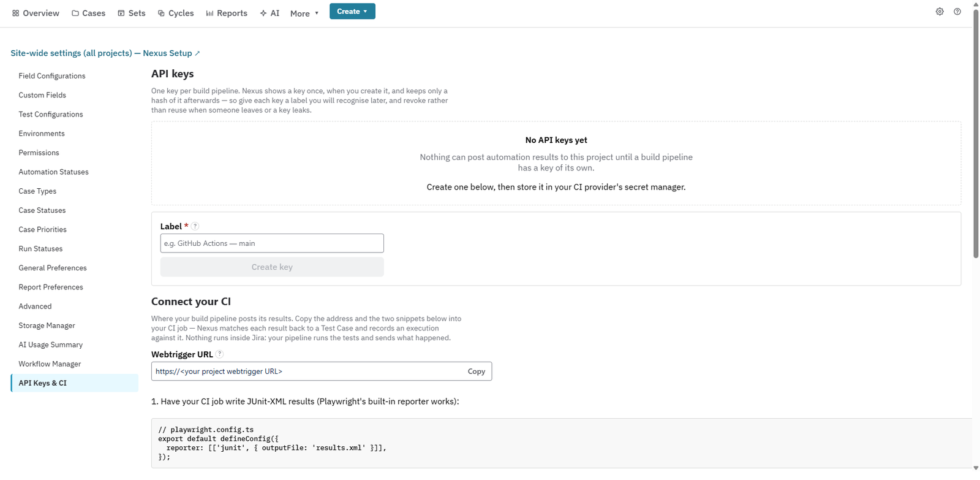Copy the Webtrigger URL
Image resolution: width=980 pixels, height=480 pixels.
click(x=477, y=371)
